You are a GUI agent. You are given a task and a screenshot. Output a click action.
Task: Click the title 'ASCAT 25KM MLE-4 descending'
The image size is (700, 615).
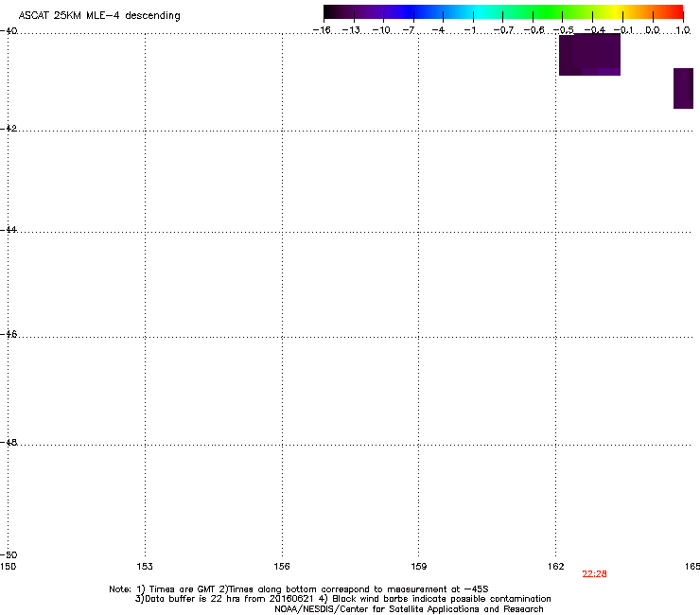point(99,16)
